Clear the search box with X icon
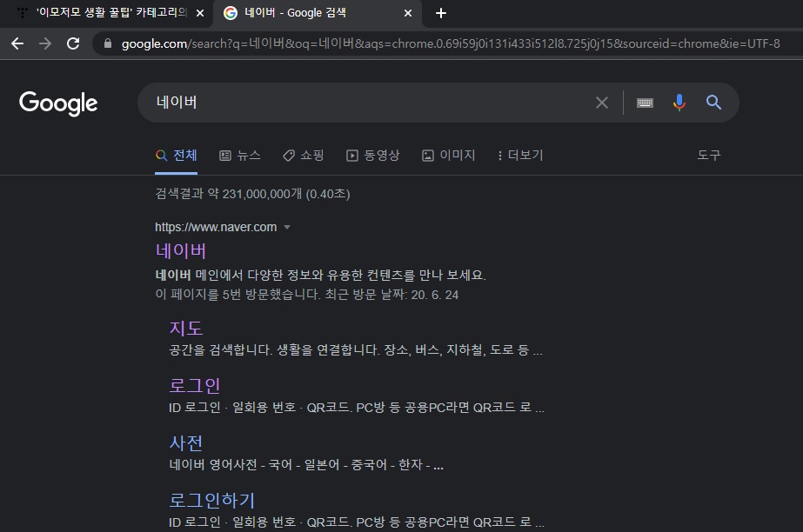803x532 pixels. [602, 103]
